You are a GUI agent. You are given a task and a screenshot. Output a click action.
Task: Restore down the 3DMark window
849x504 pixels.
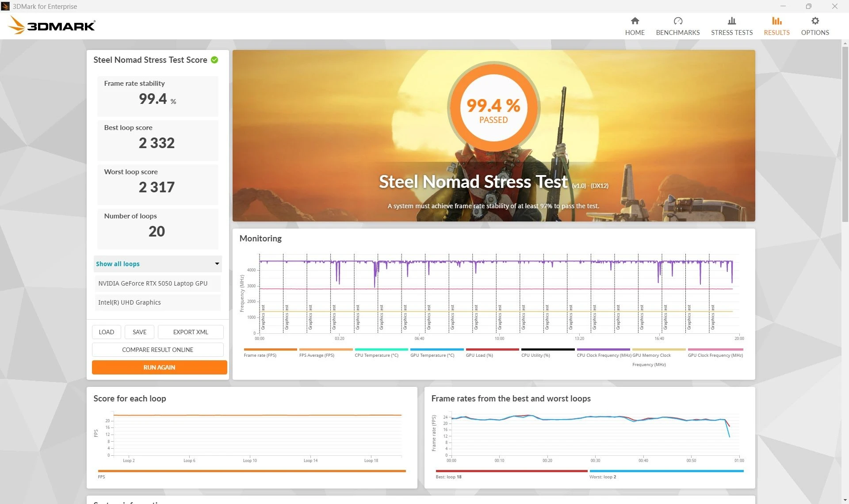click(x=808, y=6)
